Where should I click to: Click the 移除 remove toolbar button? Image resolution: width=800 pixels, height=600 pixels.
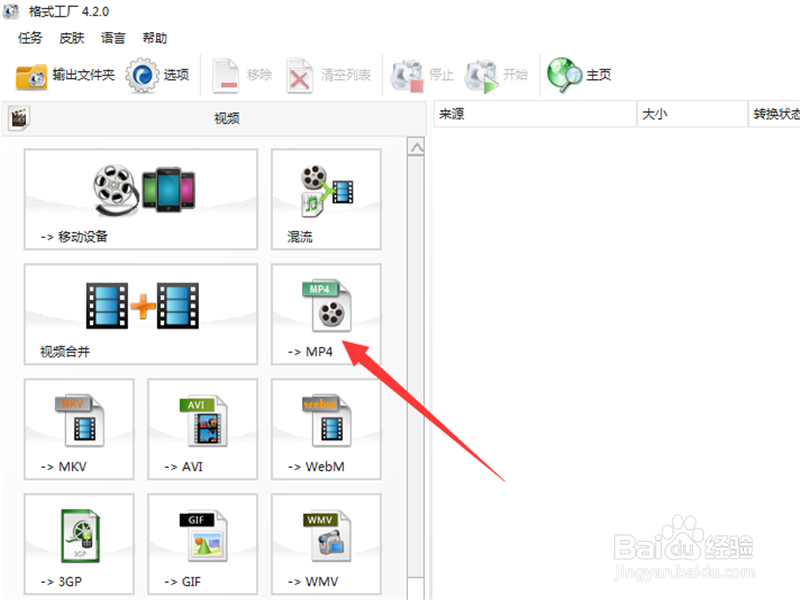pos(242,76)
